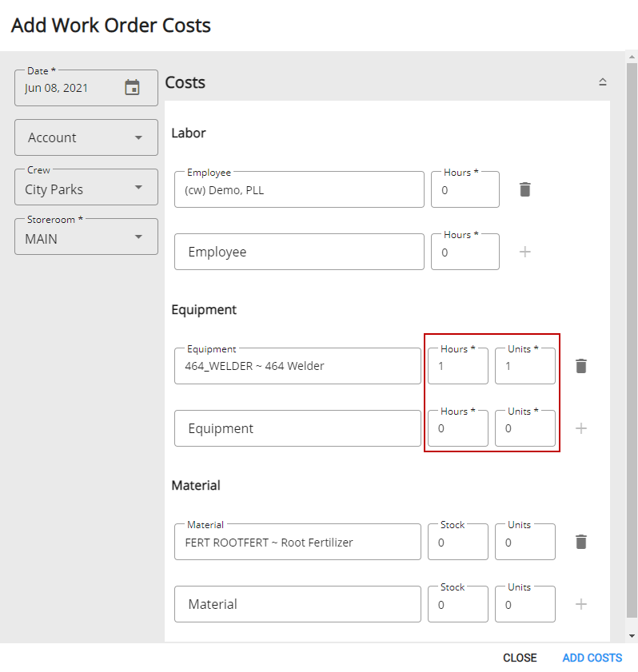Edit Units in the empty Equipment row
This screenshot has height=672, width=638.
[x=525, y=428]
